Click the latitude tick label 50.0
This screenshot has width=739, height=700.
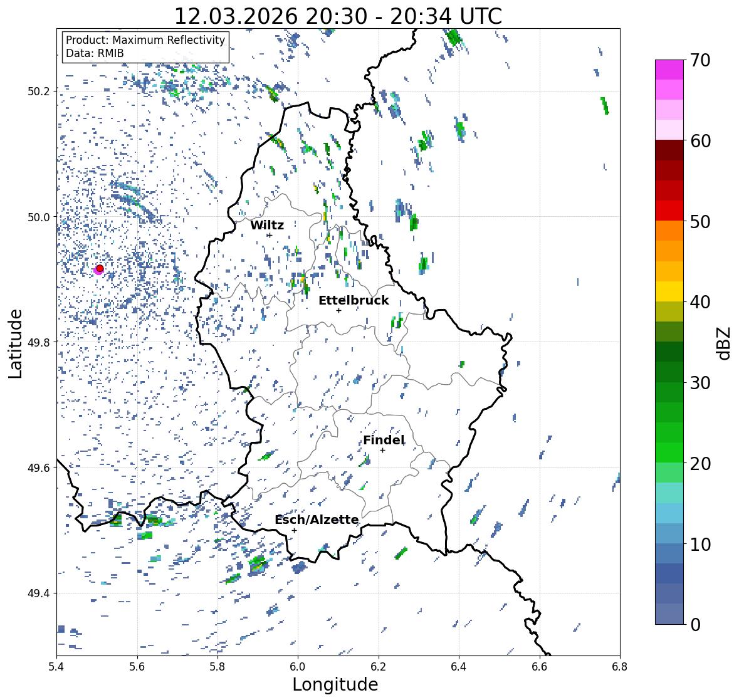39,217
